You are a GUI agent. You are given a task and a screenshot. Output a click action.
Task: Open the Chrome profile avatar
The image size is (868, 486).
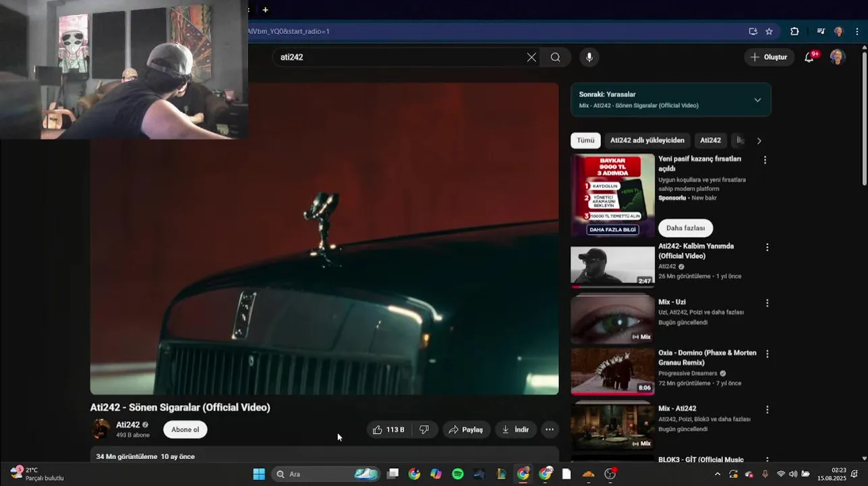[838, 31]
